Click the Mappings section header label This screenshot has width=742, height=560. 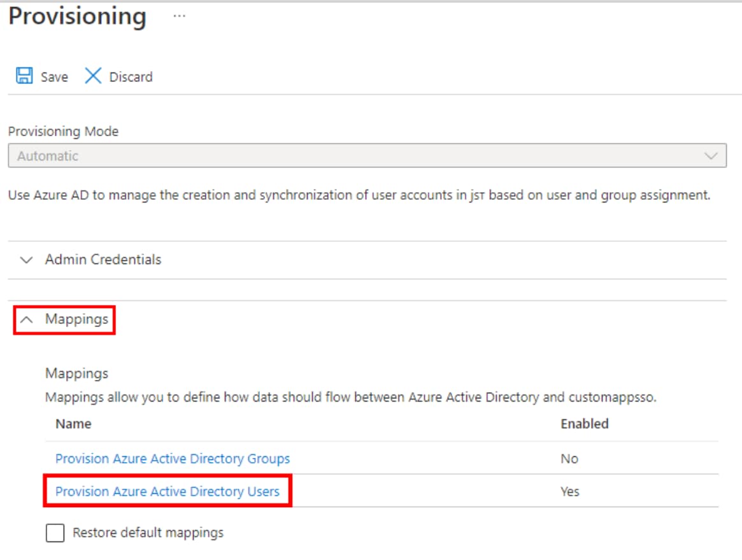76,319
